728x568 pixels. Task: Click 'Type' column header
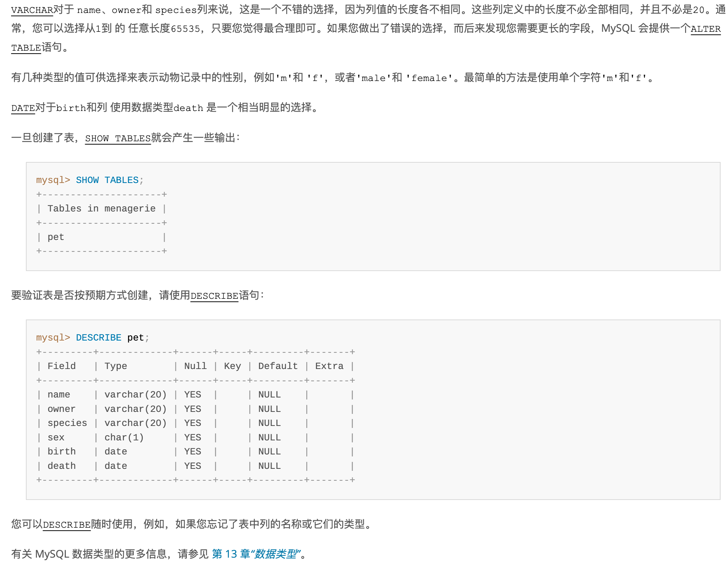pos(116,366)
